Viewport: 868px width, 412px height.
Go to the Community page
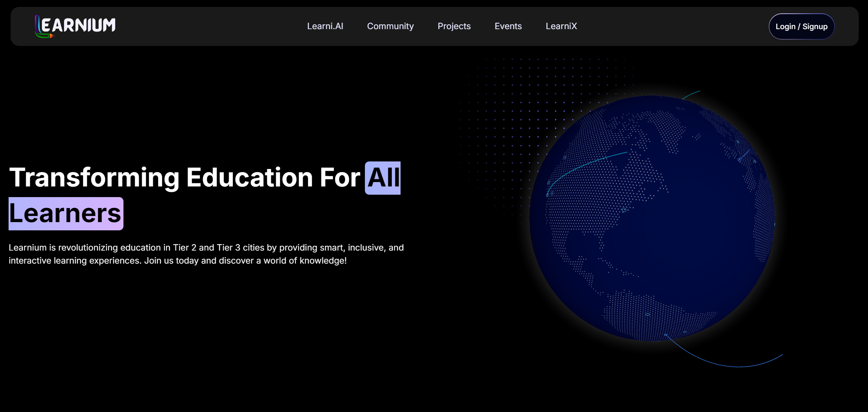pos(390,26)
